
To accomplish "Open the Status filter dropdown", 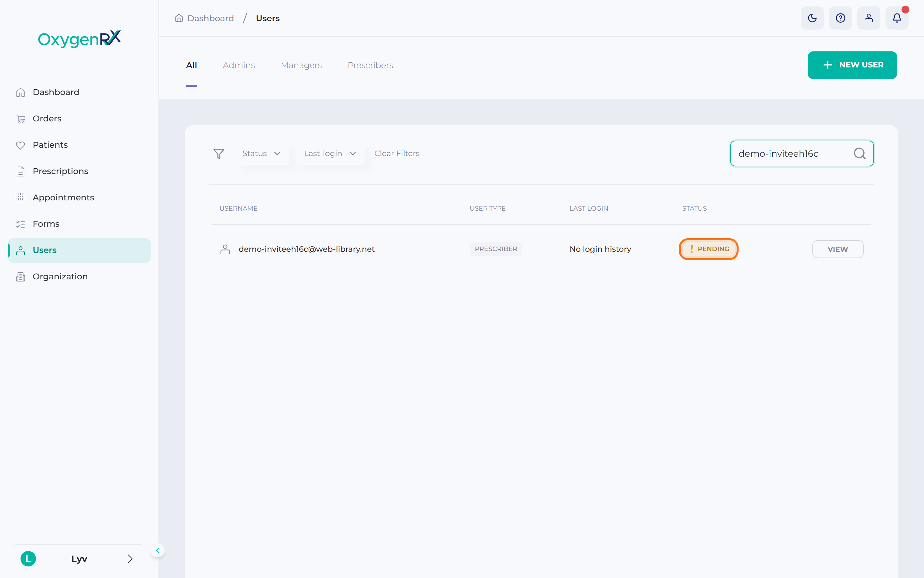I will pos(262,154).
